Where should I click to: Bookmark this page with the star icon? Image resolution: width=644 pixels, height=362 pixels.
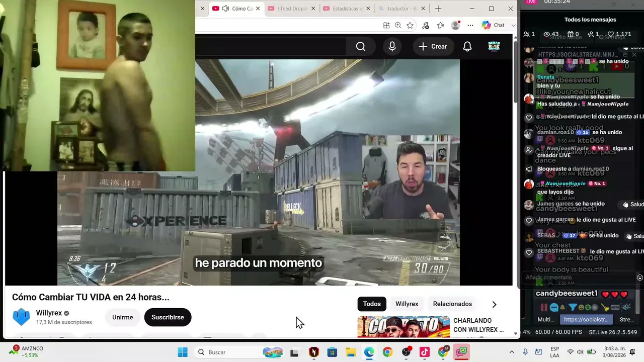(x=410, y=25)
